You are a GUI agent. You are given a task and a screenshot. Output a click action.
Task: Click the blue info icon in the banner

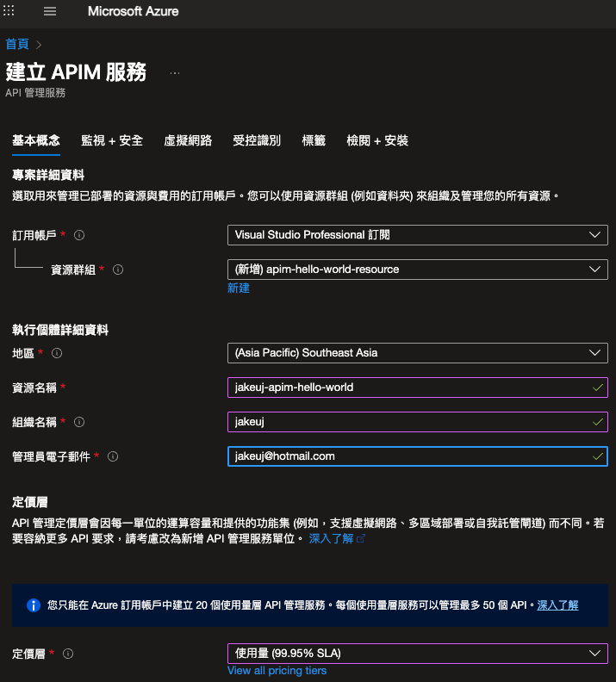34,605
